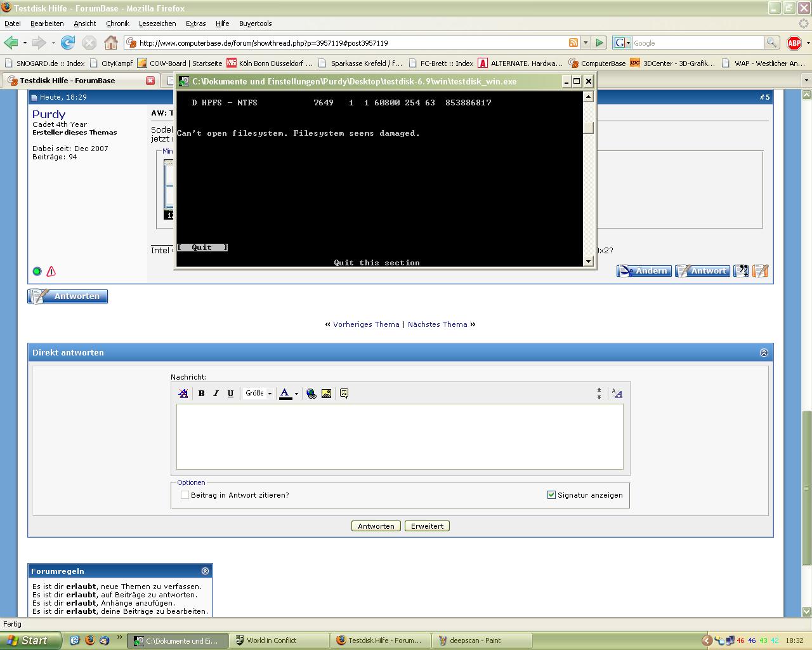The image size is (812, 650).
Task: Insert a link with the globe icon
Action: 311,394
